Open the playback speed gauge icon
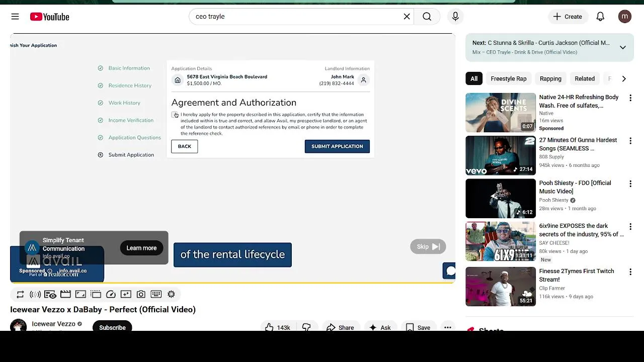The height and width of the screenshot is (362, 644). tap(111, 294)
